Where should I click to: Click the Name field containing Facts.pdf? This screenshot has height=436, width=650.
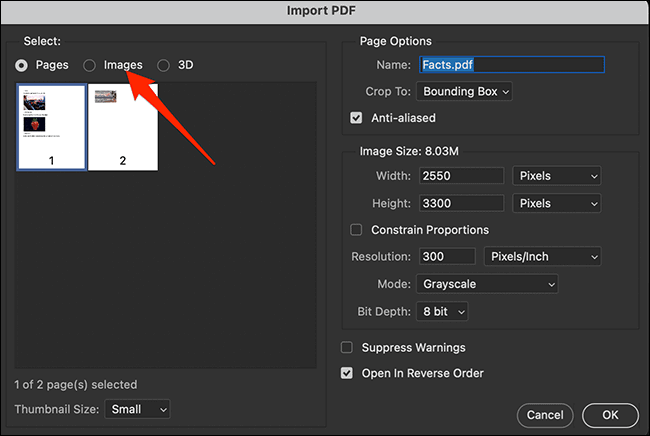[x=513, y=65]
